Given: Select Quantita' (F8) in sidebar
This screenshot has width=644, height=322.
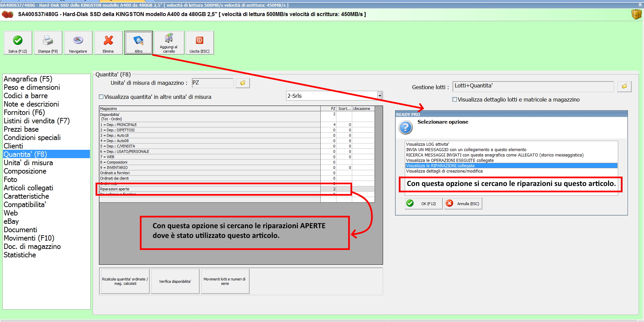Looking at the screenshot, I should [x=46, y=154].
